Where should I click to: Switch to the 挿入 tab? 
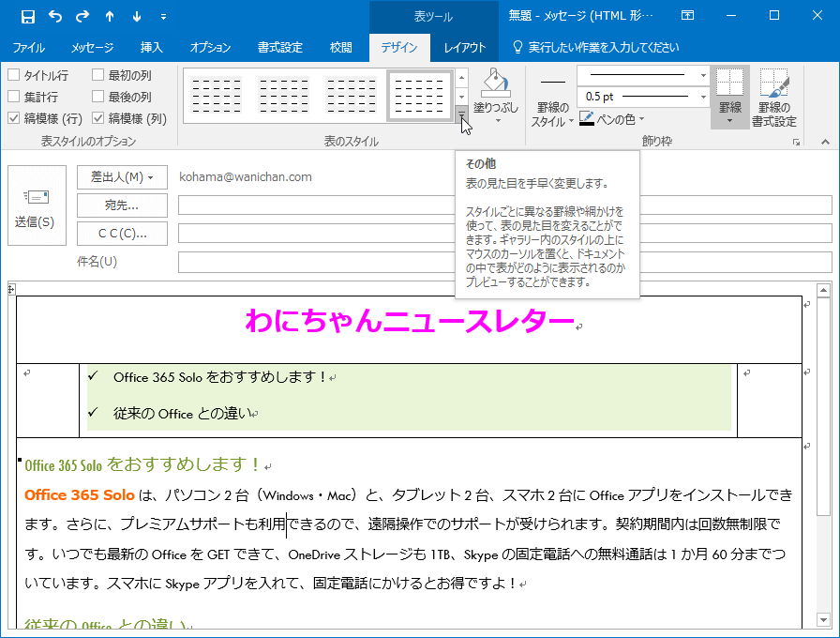click(x=152, y=47)
